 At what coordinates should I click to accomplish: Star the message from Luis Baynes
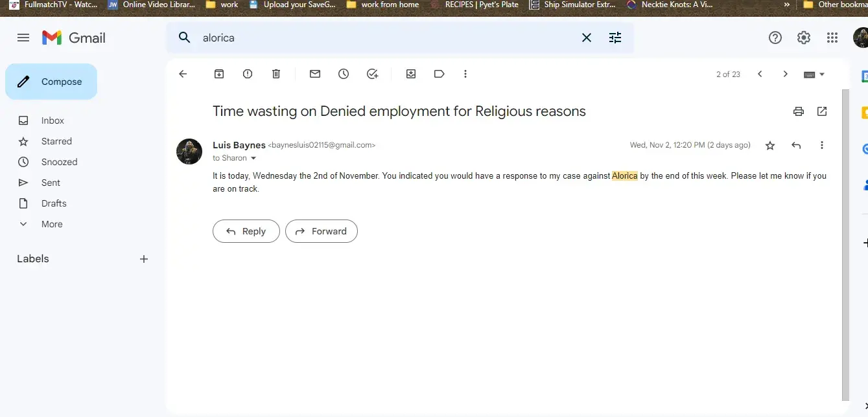tap(770, 146)
